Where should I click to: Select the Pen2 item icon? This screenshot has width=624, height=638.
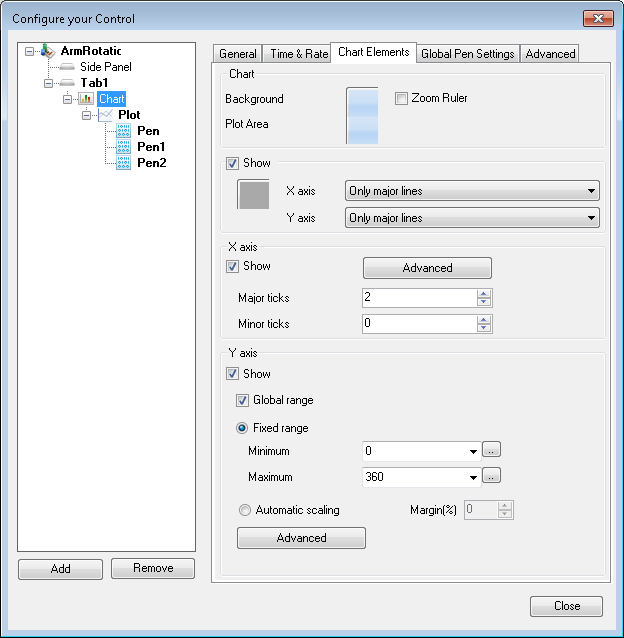[124, 163]
